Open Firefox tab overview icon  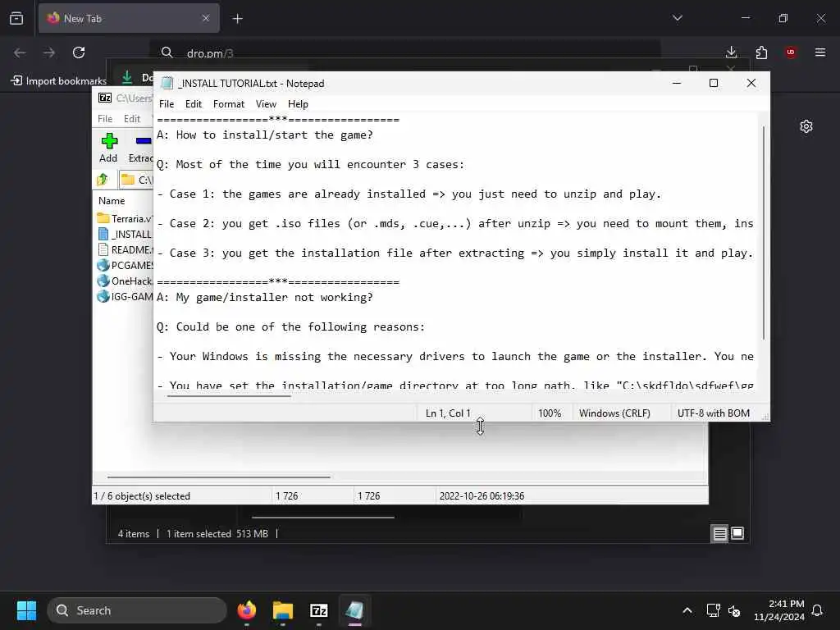[x=16, y=18]
